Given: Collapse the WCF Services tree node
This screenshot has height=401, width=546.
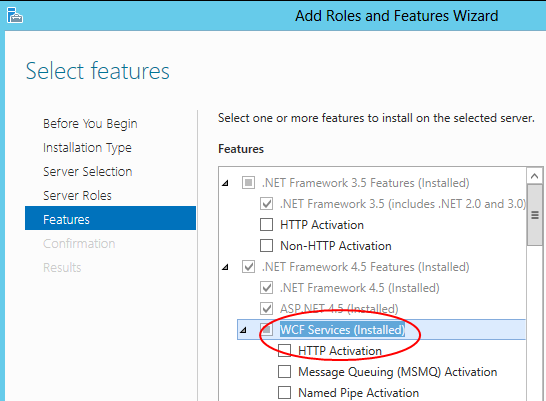Looking at the screenshot, I should pyautogui.click(x=243, y=330).
